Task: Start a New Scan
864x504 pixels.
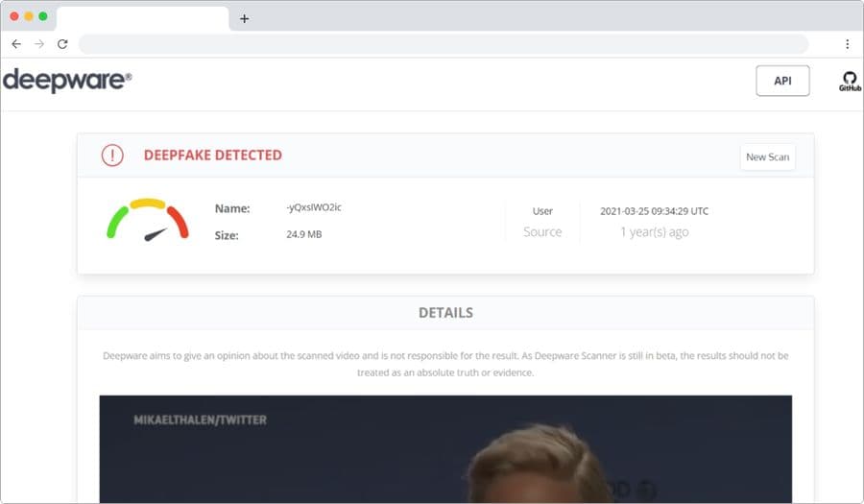Action: (x=768, y=157)
